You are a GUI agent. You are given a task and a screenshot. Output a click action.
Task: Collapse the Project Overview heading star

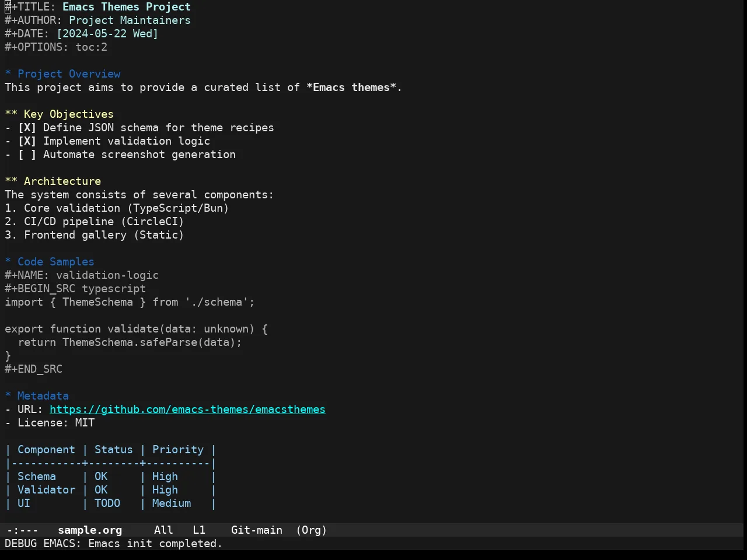pyautogui.click(x=8, y=74)
